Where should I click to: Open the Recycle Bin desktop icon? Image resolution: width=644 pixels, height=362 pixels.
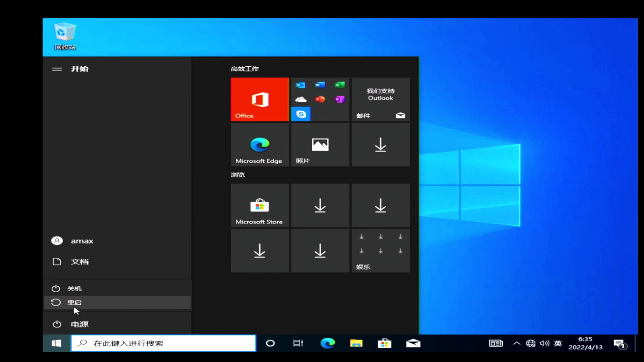click(x=65, y=36)
